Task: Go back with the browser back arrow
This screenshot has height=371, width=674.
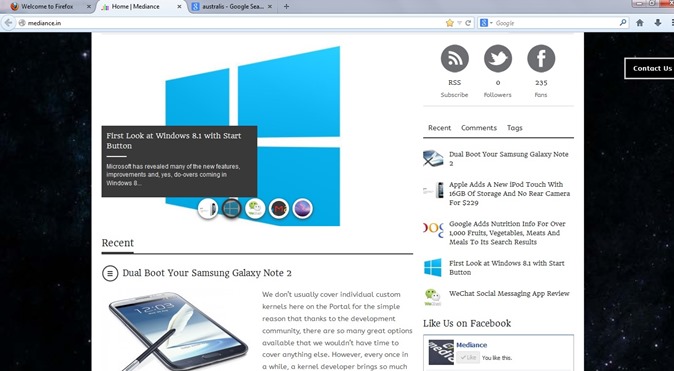Action: click(x=8, y=23)
